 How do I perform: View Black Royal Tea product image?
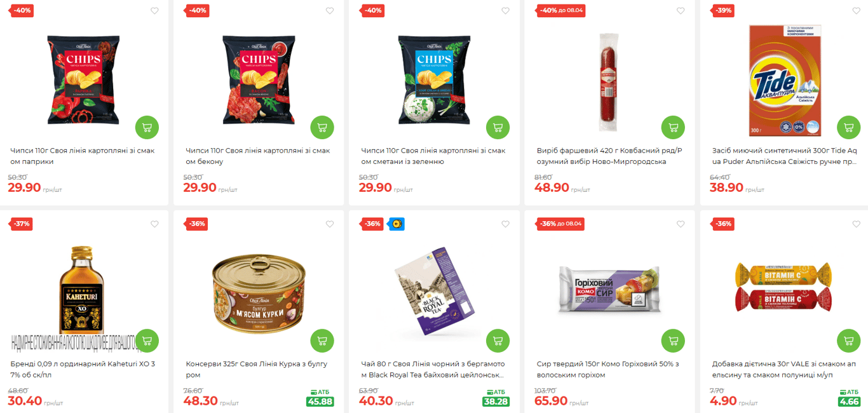click(x=434, y=290)
